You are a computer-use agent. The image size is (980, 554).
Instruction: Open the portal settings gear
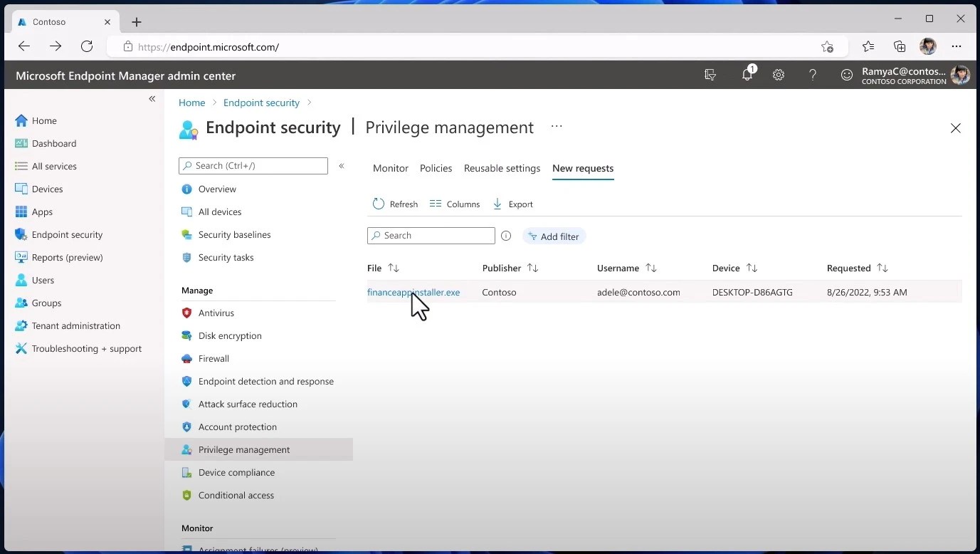coord(778,75)
